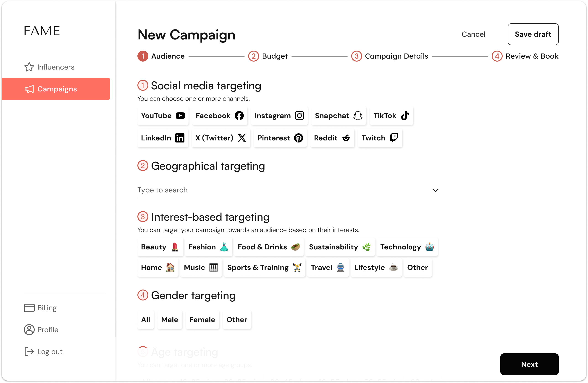Expand the geographical targeting dropdown chevron
This screenshot has width=588, height=383.
(x=435, y=190)
